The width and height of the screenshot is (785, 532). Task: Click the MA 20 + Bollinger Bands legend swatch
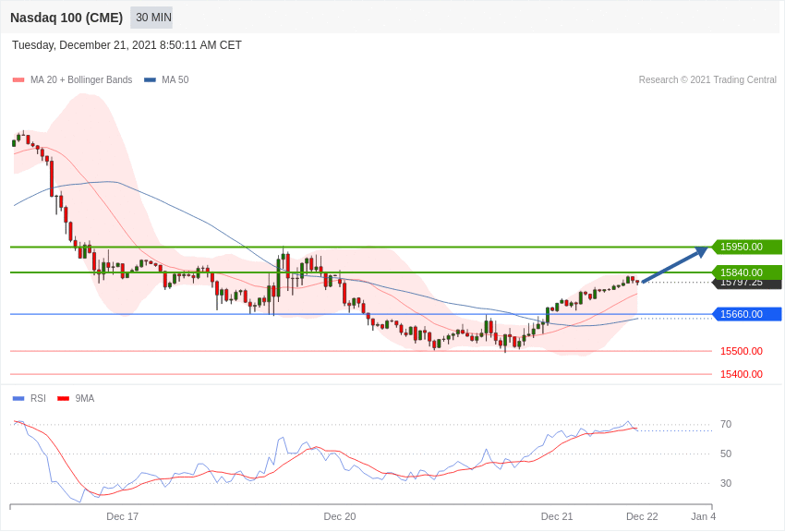pyautogui.click(x=18, y=80)
